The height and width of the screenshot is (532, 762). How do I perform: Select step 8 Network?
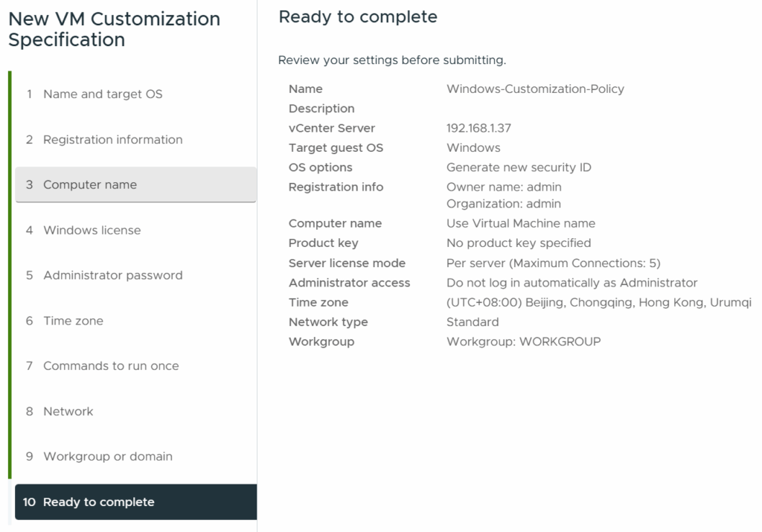[135, 411]
